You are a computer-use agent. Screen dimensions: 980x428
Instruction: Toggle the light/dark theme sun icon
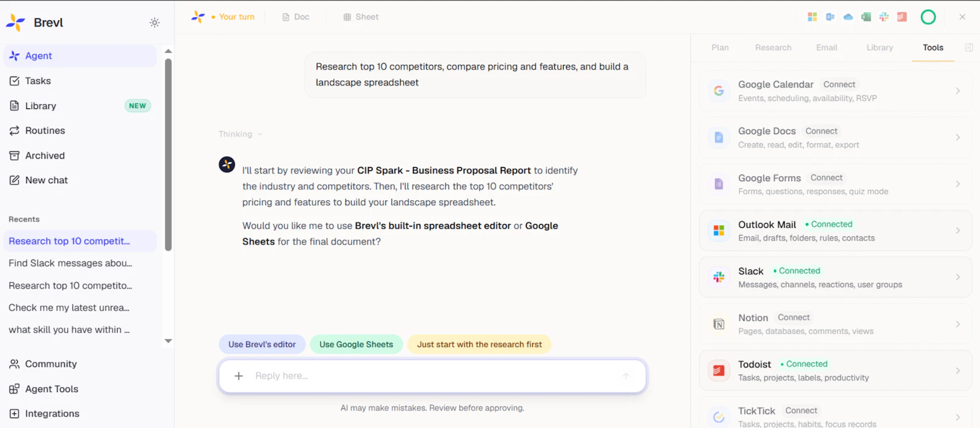pos(154,23)
